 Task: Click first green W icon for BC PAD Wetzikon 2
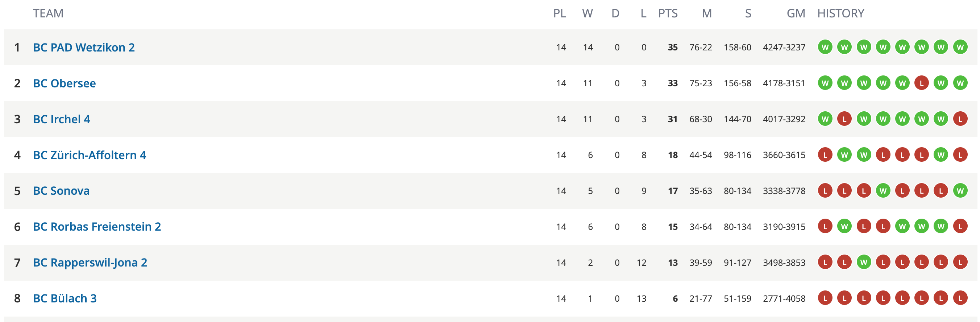825,47
